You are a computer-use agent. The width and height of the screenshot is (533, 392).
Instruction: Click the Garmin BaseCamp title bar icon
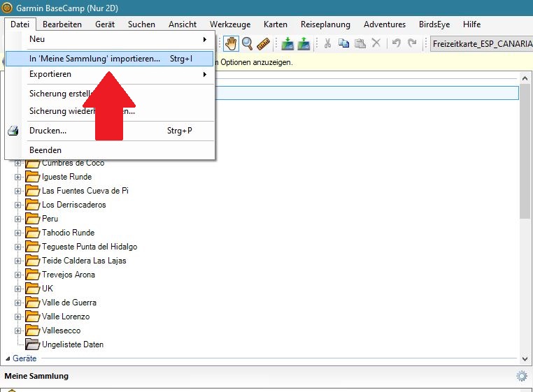(x=7, y=8)
